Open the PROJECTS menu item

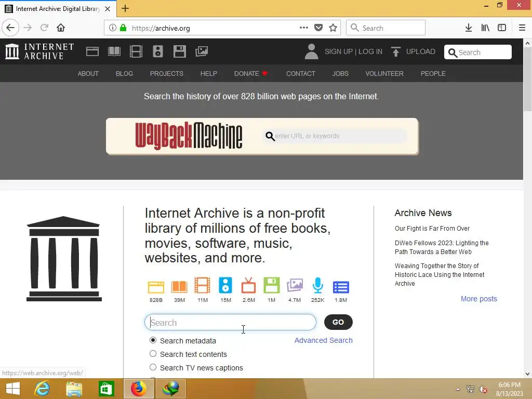tap(167, 74)
